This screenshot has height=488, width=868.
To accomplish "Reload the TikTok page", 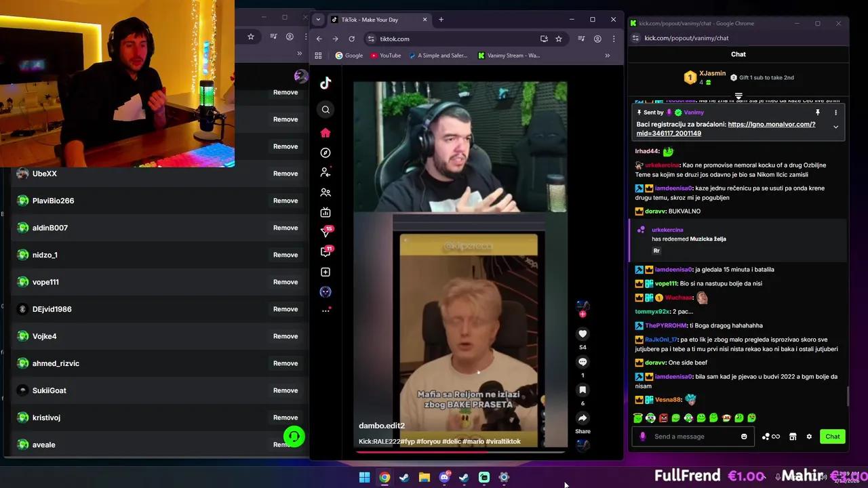I will coord(351,39).
